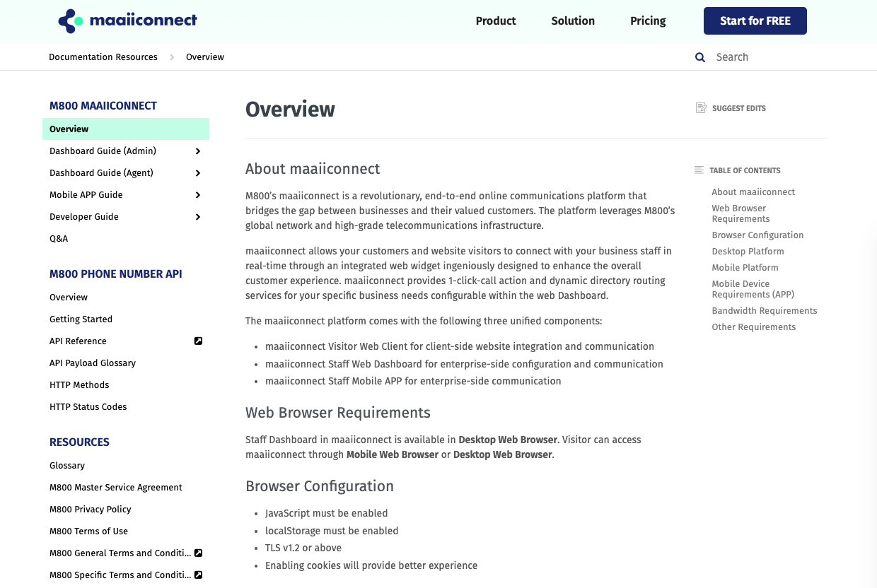
Task: Open M800 Specific Terms and Conditions
Action: coord(120,575)
